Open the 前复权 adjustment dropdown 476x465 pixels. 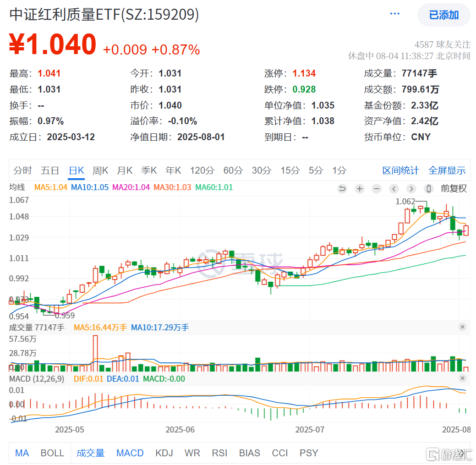(x=454, y=188)
